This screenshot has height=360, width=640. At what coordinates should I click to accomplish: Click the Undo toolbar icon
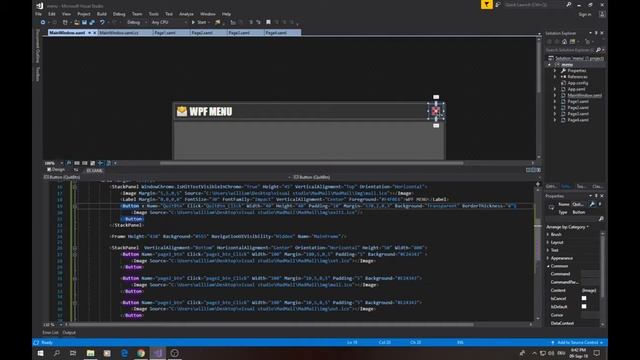click(x=102, y=22)
